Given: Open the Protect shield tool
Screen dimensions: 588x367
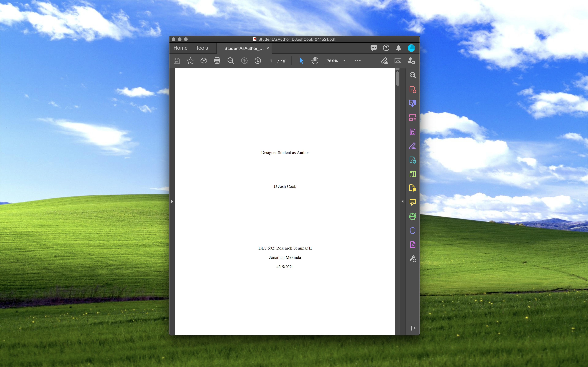Looking at the screenshot, I should pos(412,230).
